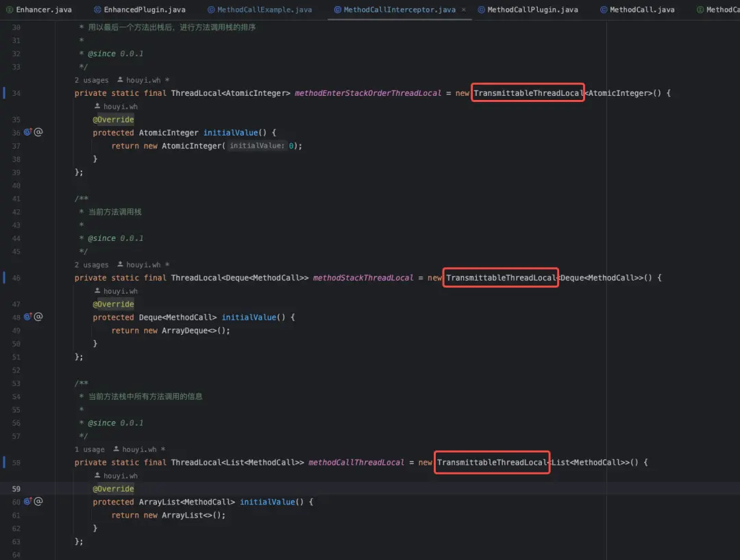The height and width of the screenshot is (560, 740).
Task: Click the 'initialValue:' parameter hint on line 37
Action: pos(257,146)
